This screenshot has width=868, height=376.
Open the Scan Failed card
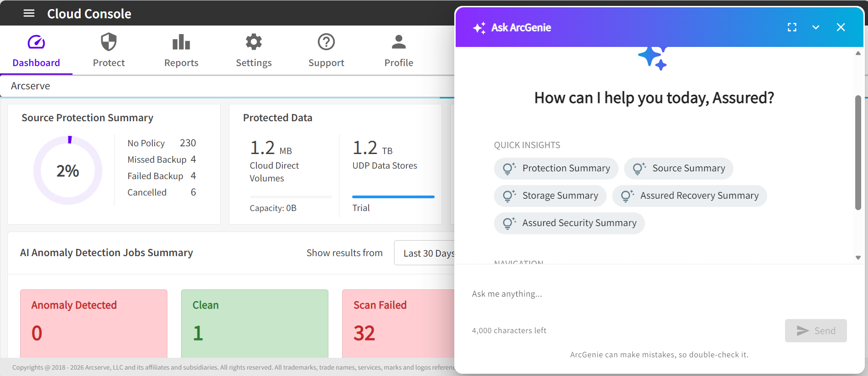(x=398, y=324)
